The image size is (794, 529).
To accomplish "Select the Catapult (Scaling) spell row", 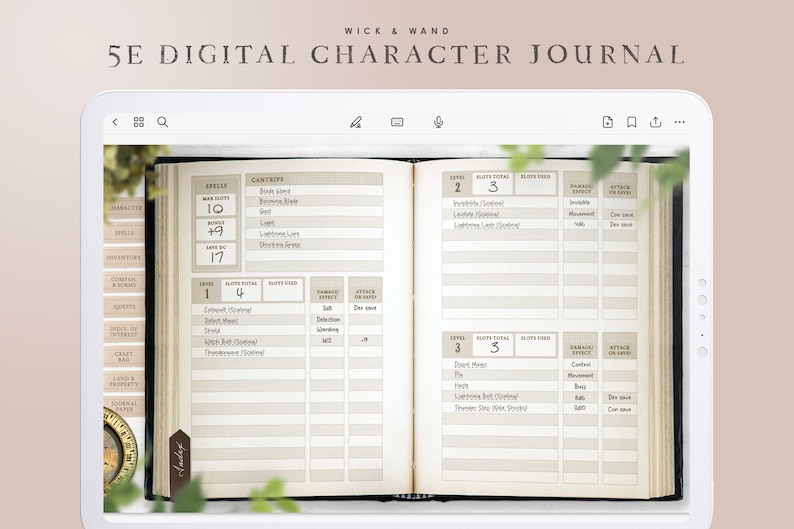I will [248, 309].
